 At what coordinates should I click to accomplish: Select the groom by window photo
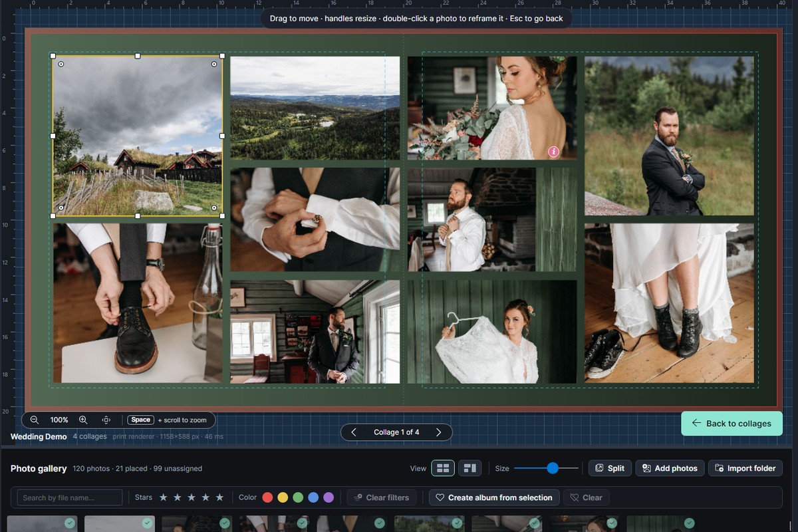(315, 331)
